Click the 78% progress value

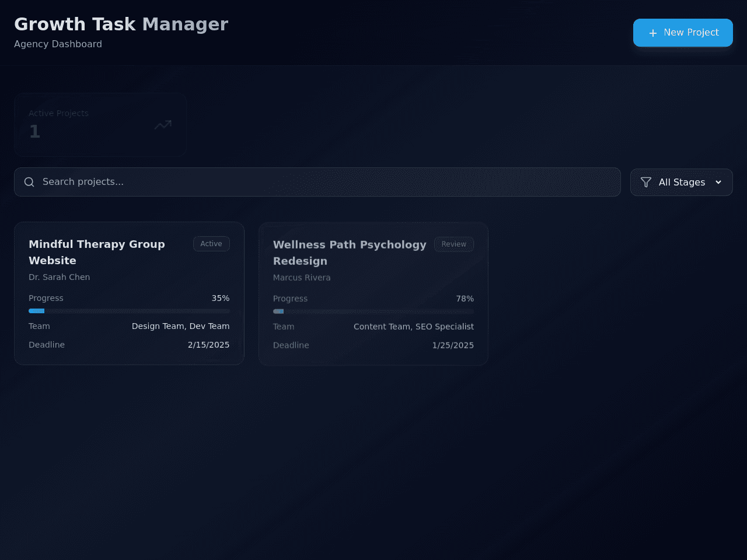(465, 299)
